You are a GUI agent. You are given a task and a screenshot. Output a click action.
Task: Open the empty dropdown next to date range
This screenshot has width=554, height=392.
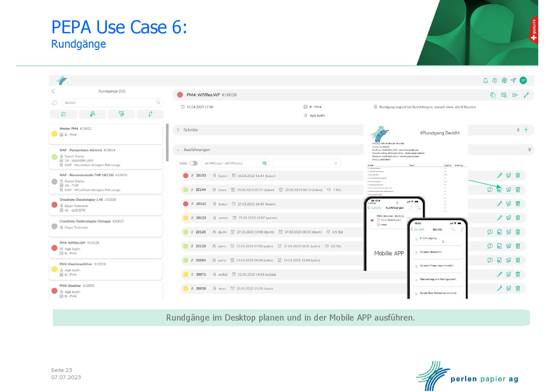click(x=306, y=163)
